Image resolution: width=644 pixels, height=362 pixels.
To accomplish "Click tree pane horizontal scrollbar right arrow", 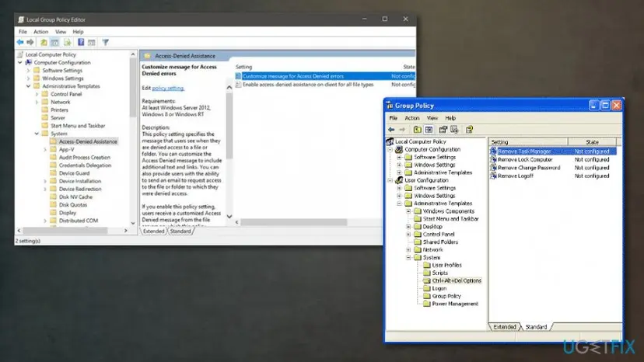I will [x=126, y=231].
